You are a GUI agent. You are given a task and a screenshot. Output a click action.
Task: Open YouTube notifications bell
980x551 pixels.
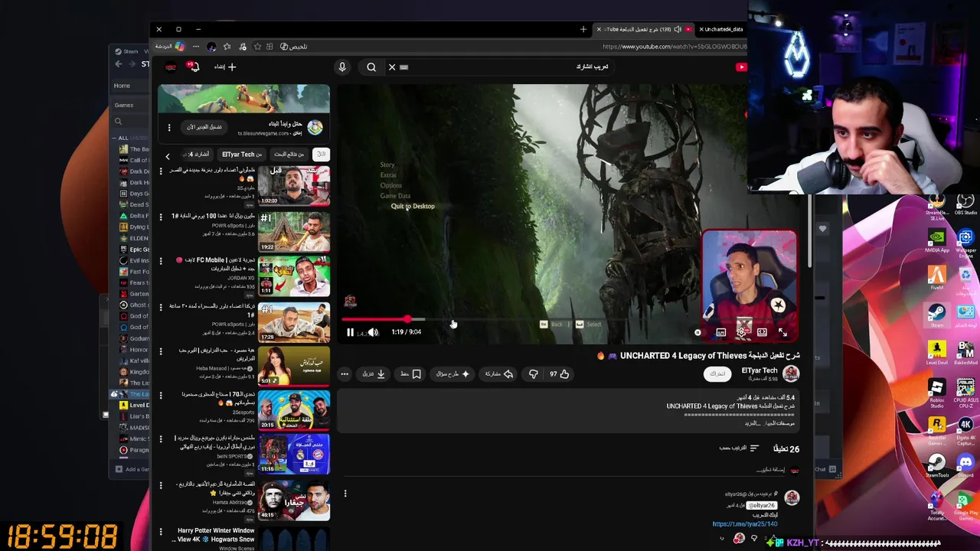[194, 67]
